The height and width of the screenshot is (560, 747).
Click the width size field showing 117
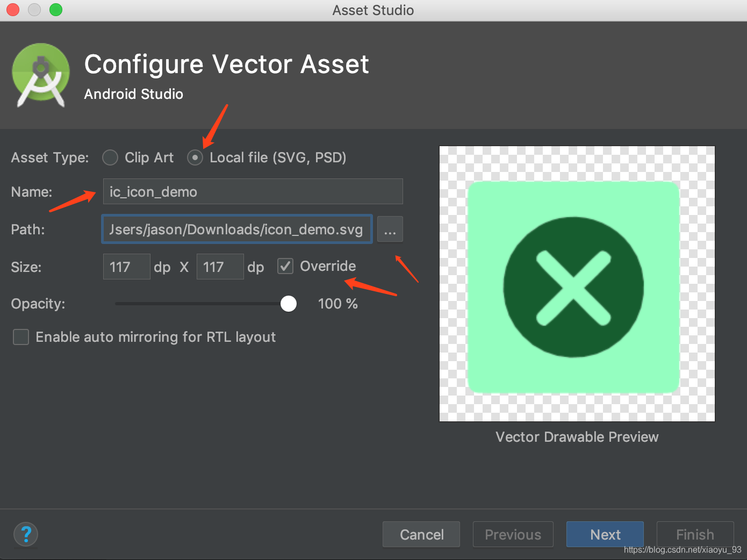coord(126,267)
